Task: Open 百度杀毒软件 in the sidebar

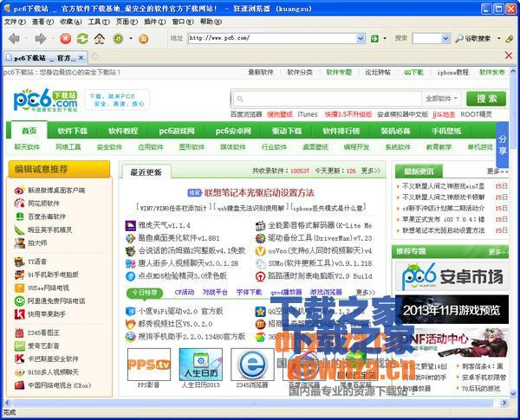Action: [x=40, y=216]
